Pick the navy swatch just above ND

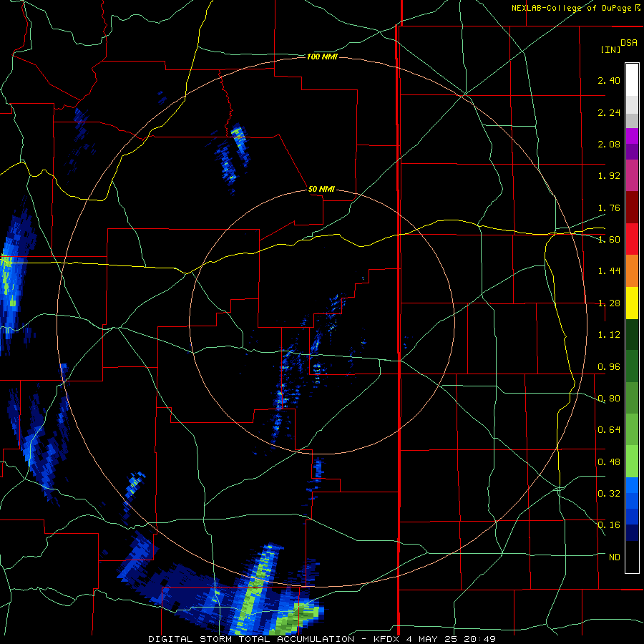point(632,532)
